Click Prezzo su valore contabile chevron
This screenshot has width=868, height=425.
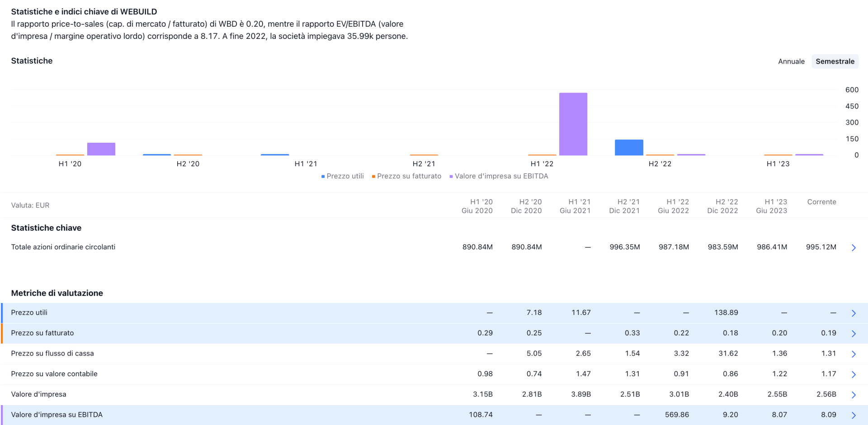(x=854, y=374)
